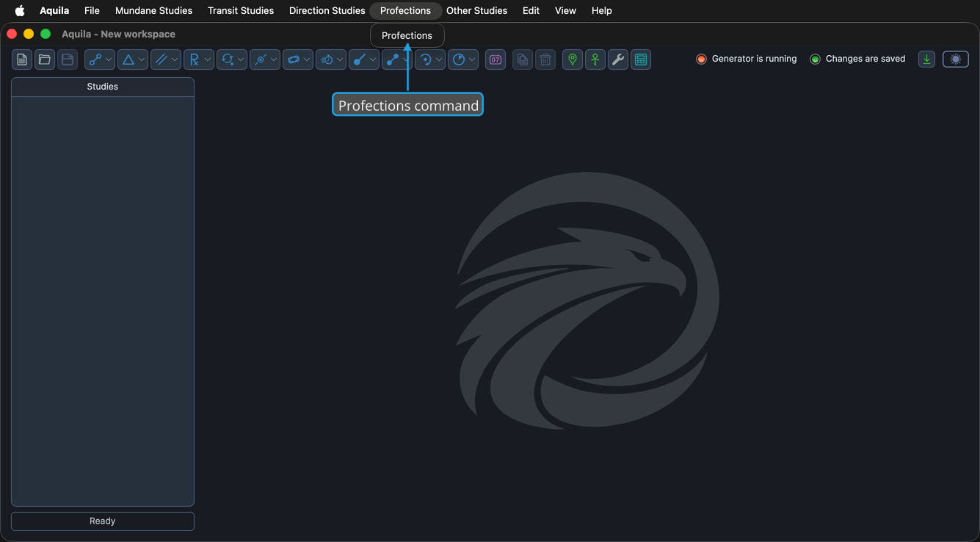Open the Aquila application menu
980x542 pixels.
coord(54,11)
